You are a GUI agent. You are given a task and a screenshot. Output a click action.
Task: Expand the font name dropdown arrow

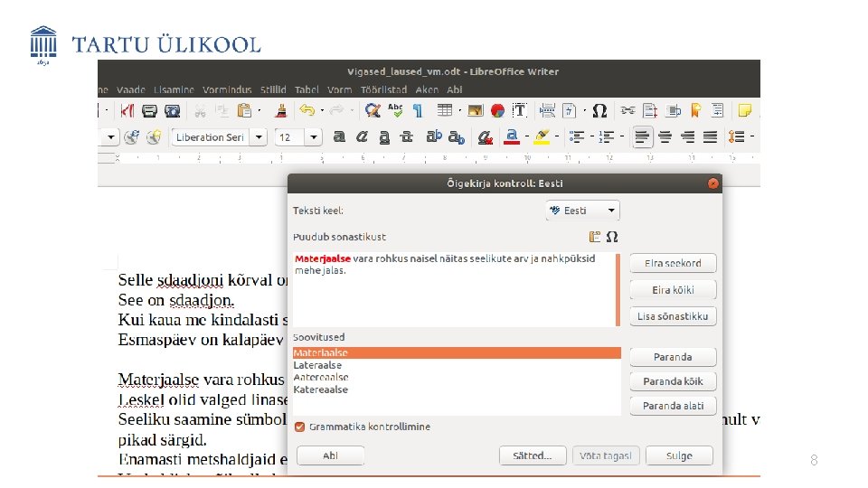point(259,136)
